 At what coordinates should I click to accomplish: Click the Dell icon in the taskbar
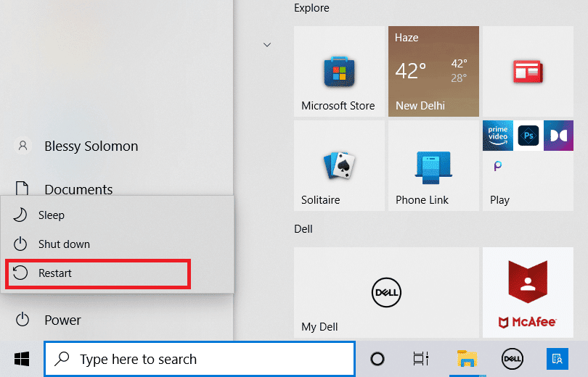(x=513, y=359)
